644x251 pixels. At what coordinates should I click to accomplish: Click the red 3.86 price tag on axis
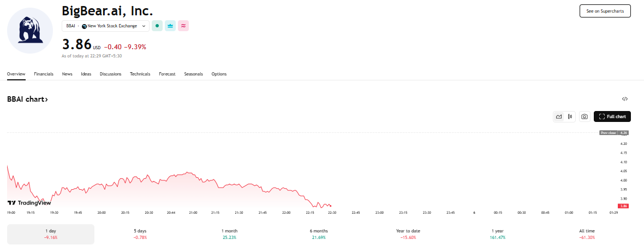click(x=623, y=206)
